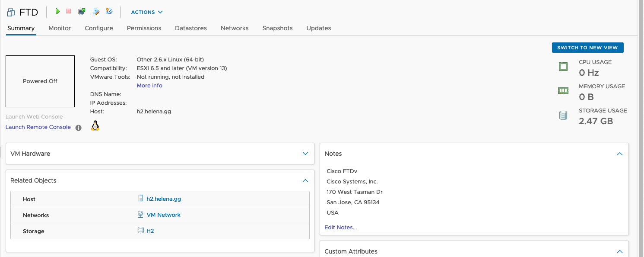Click the Launch Remote Console link
The height and width of the screenshot is (257, 644).
pyautogui.click(x=38, y=127)
